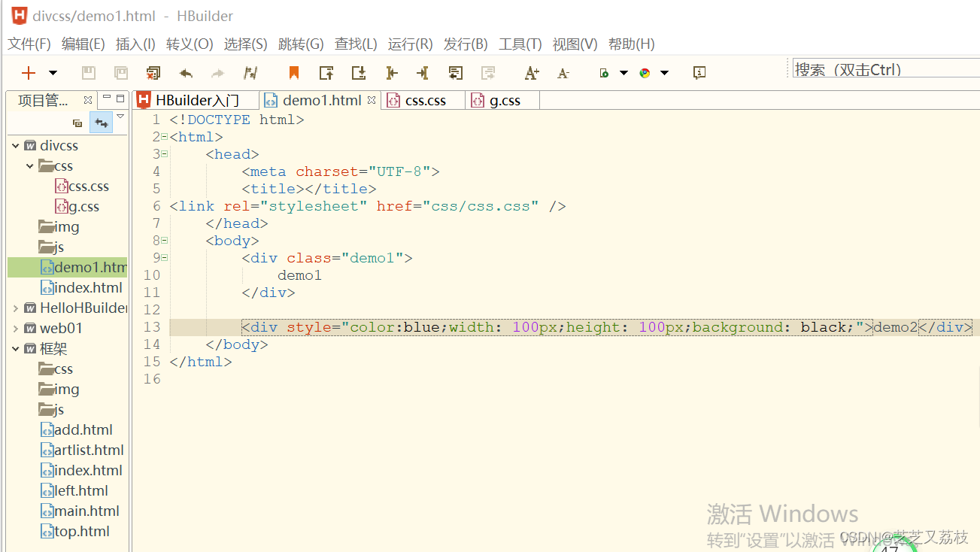
Task: Open the 工具(T) menu
Action: [x=520, y=44]
